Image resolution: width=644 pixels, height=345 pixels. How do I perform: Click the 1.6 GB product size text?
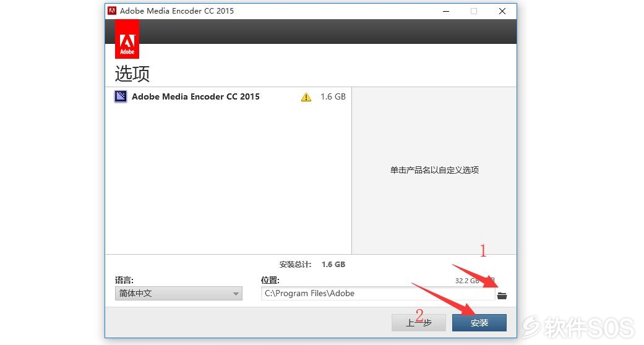pos(333,96)
